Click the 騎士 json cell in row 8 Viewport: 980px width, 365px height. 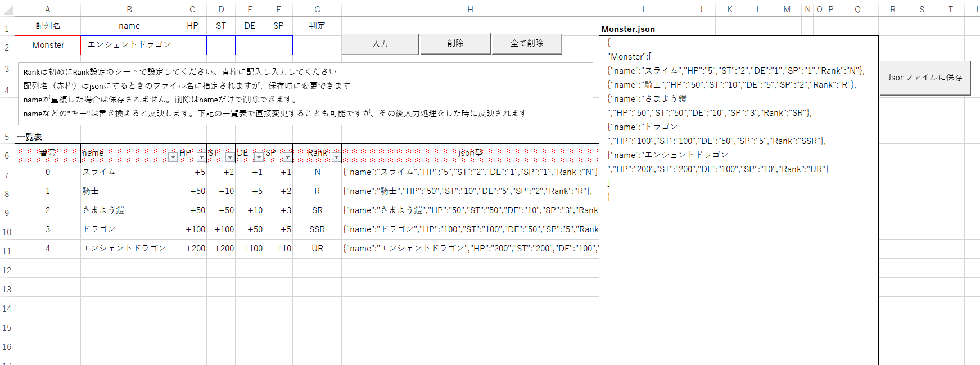[470, 191]
